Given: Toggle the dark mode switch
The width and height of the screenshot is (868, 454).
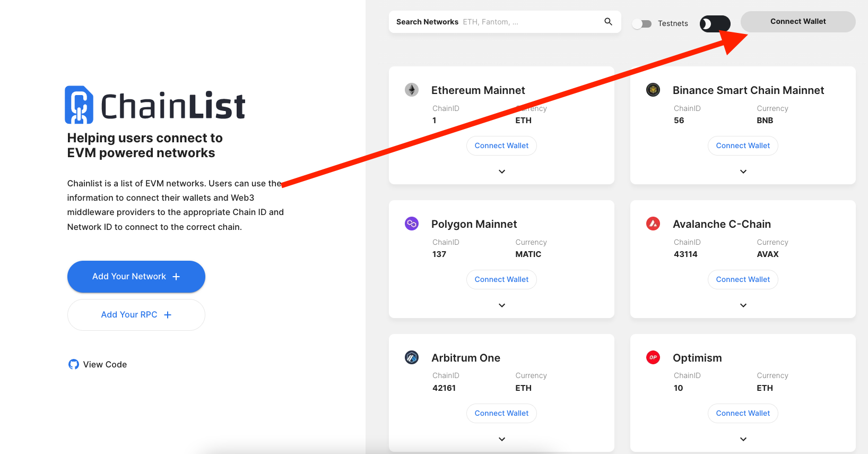Looking at the screenshot, I should point(715,23).
